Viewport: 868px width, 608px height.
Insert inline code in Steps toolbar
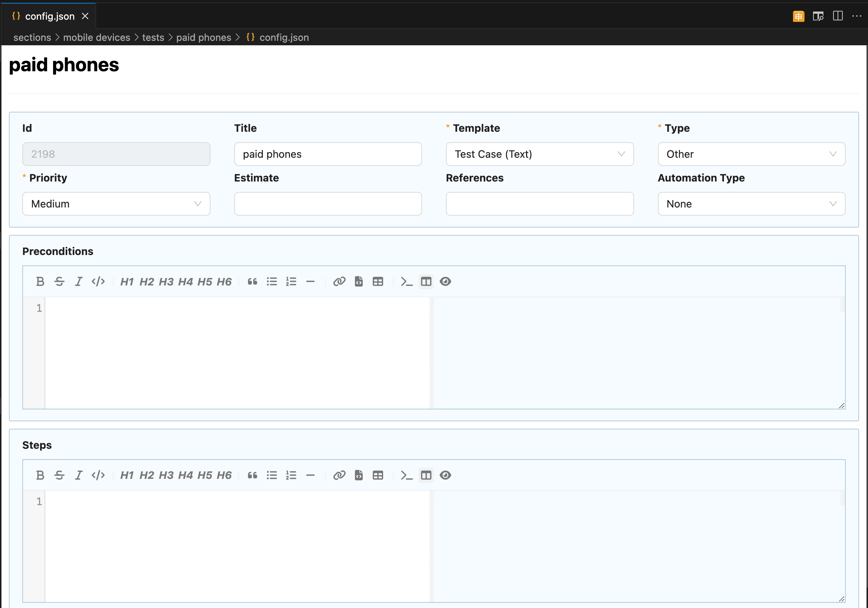[98, 475]
